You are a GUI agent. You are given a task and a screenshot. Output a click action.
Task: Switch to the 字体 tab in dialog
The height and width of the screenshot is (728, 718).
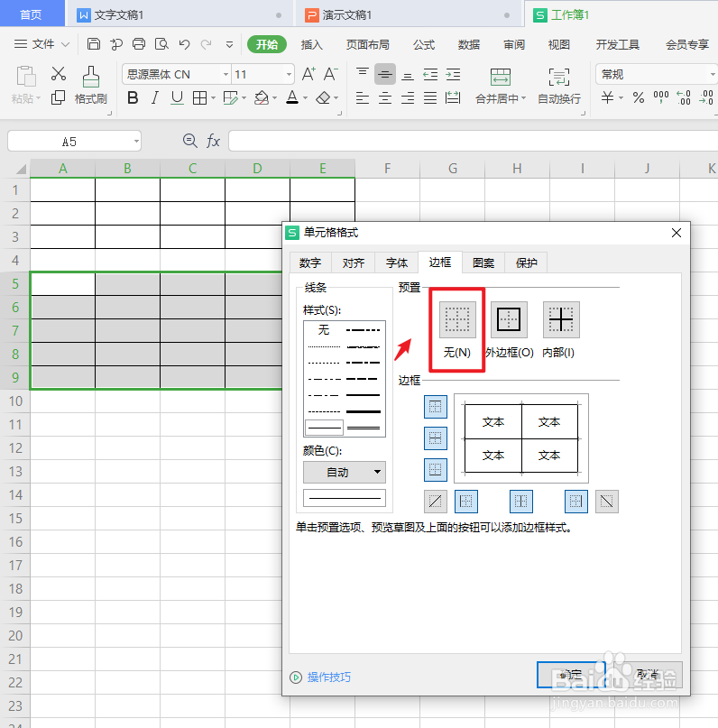point(397,263)
